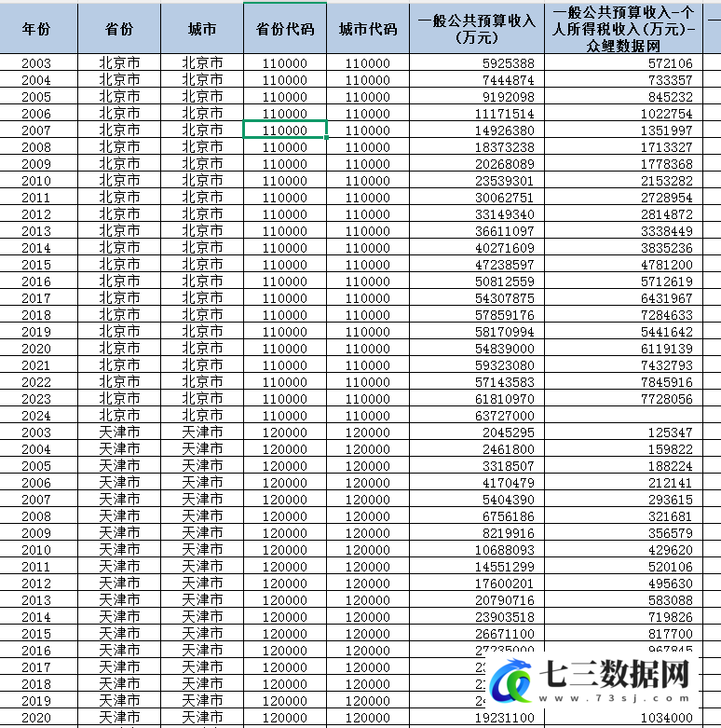Select the 城市代码 header cell
Image resolution: width=721 pixels, height=728 pixels.
point(368,28)
